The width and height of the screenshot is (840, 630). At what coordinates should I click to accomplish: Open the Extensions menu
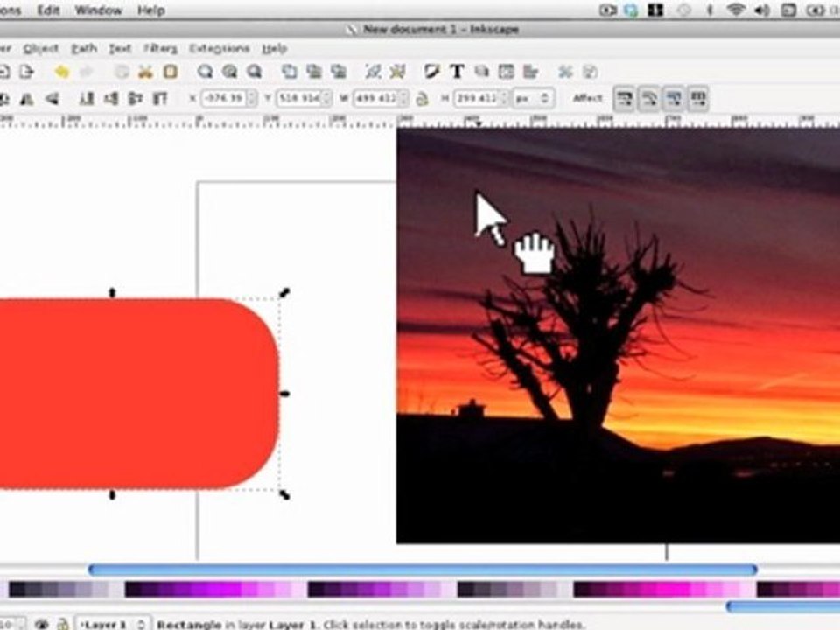click(219, 49)
